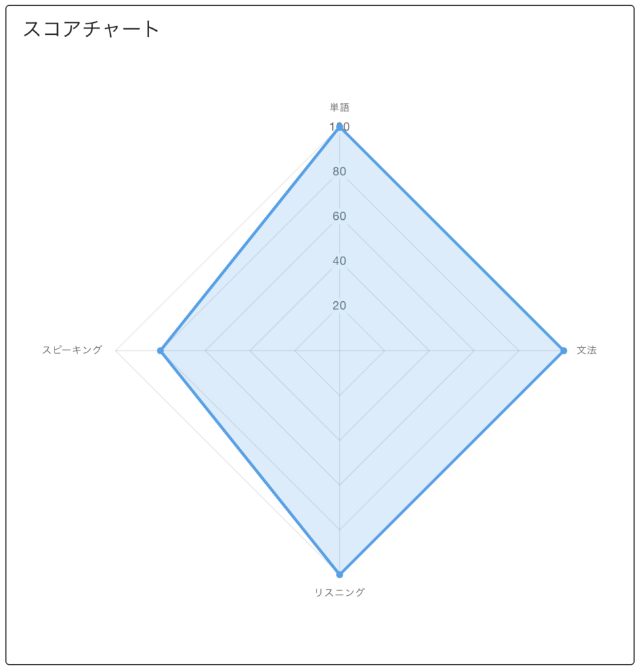Image resolution: width=640 pixels, height=672 pixels.
Task: Pick the スピーキング data point marker
Action: pyautogui.click(x=160, y=350)
